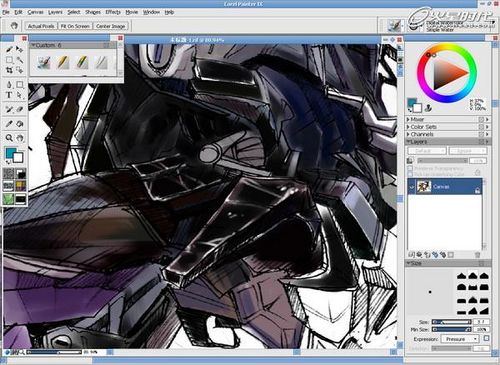Image resolution: width=500 pixels, height=365 pixels.
Task: Pick the Magic Wand tool
Action: (20, 60)
